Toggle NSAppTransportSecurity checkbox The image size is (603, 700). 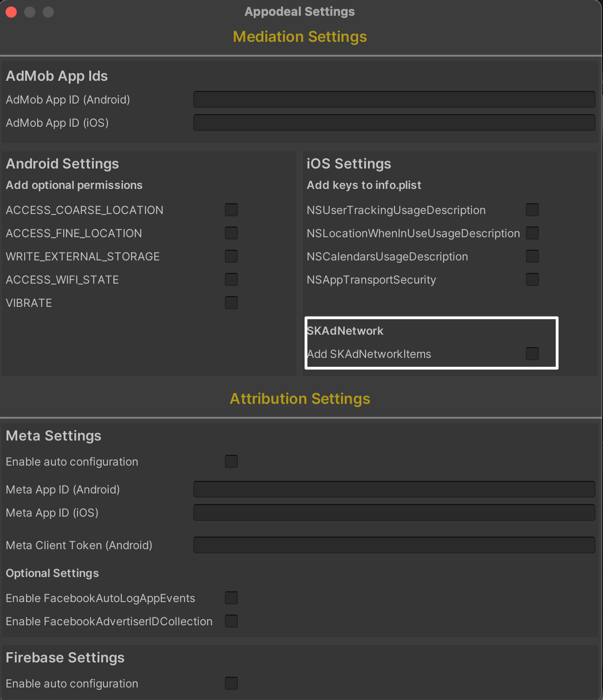(532, 279)
